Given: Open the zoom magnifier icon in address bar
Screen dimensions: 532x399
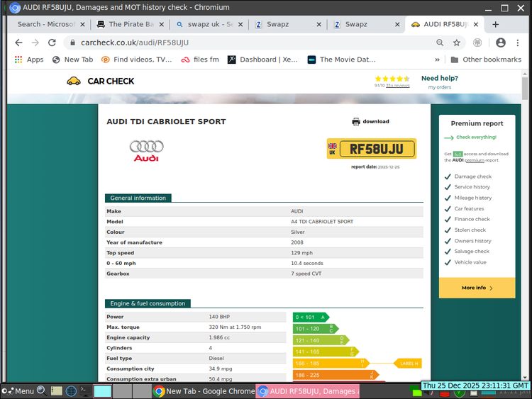Looking at the screenshot, I should pos(440,43).
